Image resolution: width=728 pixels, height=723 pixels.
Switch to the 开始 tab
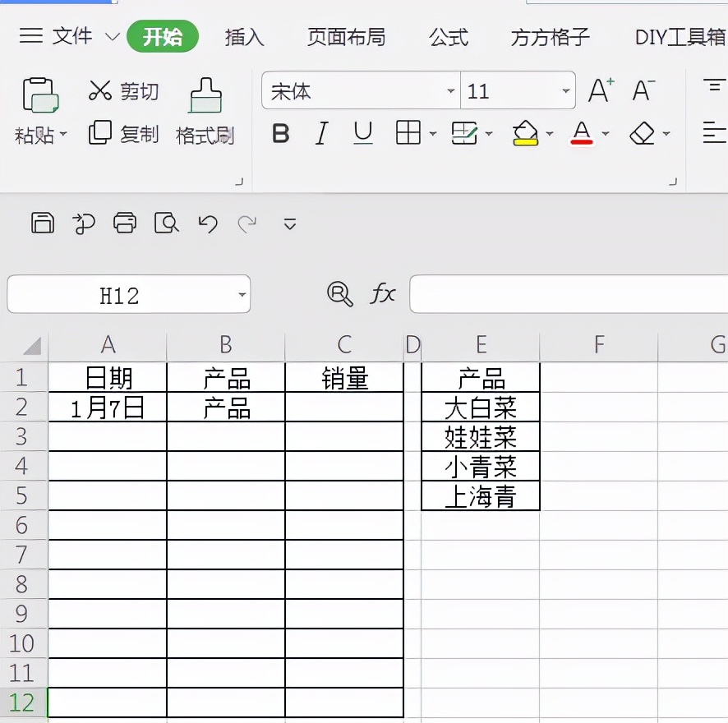[163, 36]
